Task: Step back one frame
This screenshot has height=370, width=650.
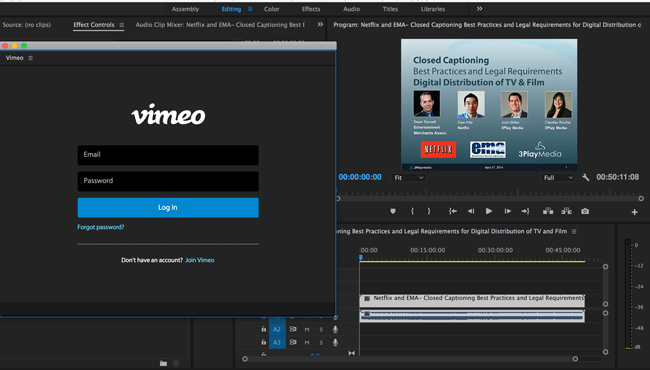Action: tap(471, 211)
